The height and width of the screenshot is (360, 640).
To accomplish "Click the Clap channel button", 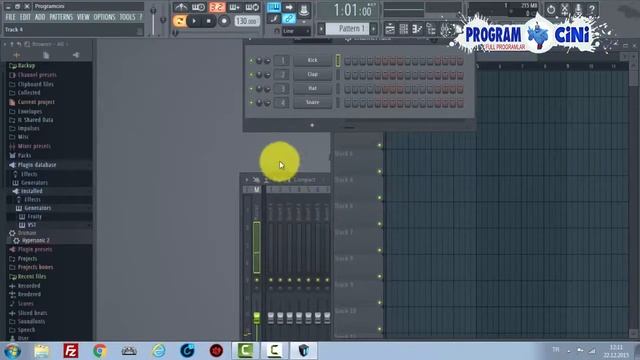I will [312, 74].
